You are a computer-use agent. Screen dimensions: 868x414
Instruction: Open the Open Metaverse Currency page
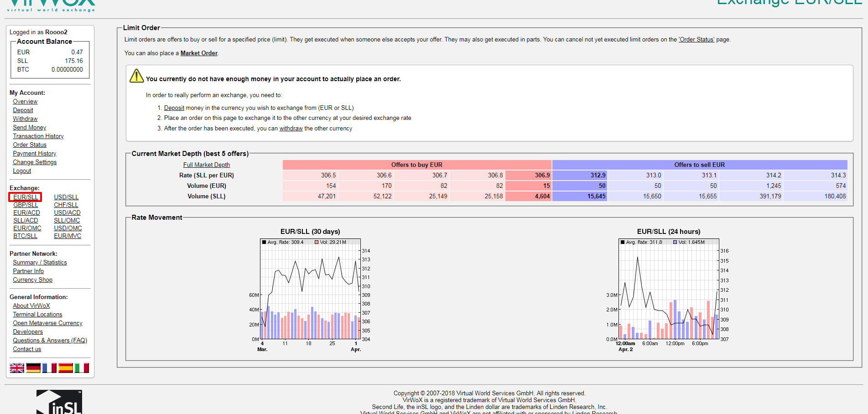click(47, 323)
